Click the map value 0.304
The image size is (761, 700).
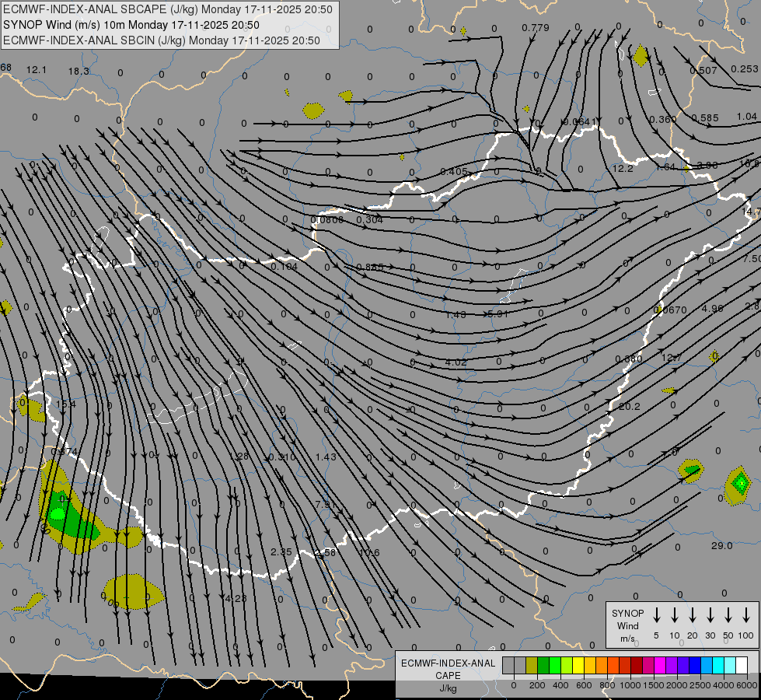[369, 219]
